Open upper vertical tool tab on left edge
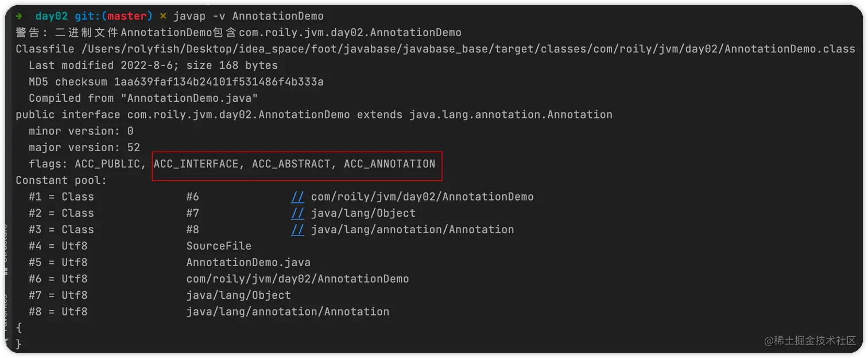This screenshot has width=868, height=358. click(x=7, y=241)
